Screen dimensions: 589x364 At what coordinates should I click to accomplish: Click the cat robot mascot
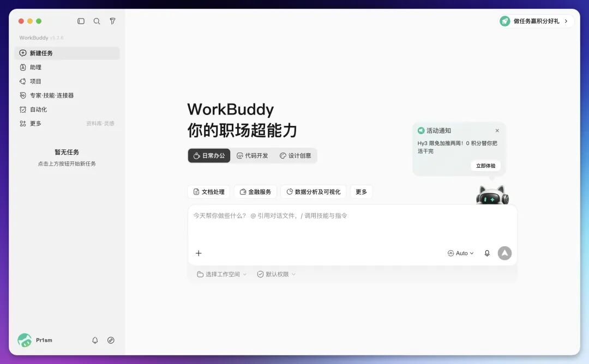[492, 195]
